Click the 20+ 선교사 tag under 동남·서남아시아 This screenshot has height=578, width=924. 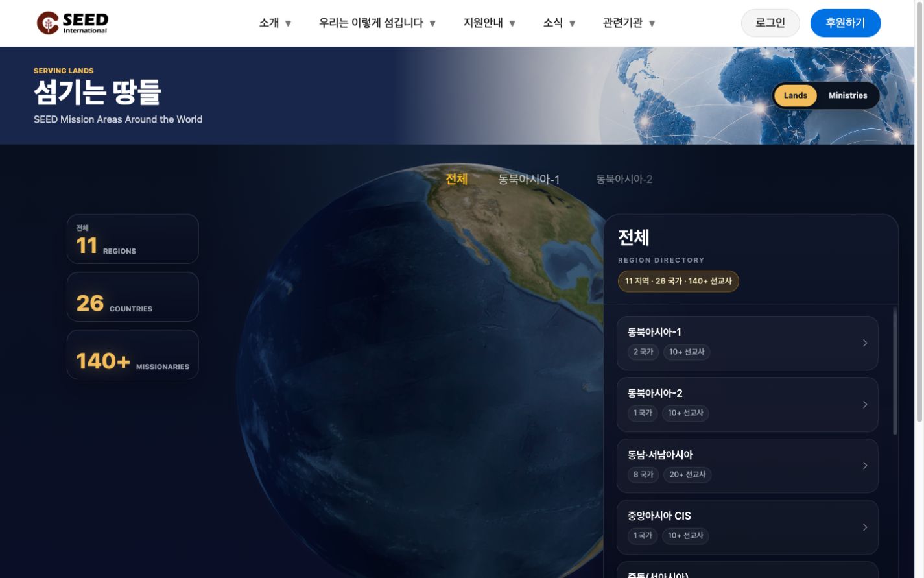(687, 475)
